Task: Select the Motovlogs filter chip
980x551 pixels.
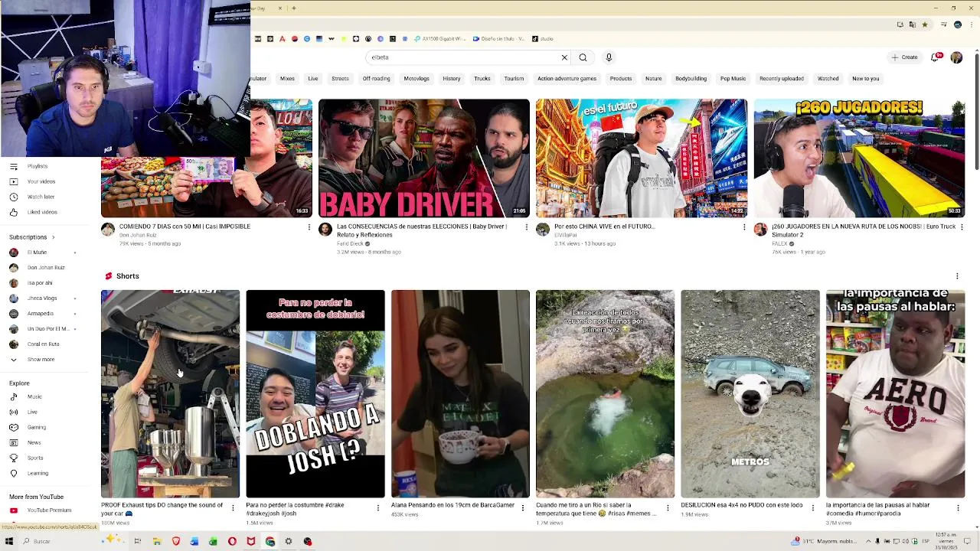Action: tap(416, 79)
